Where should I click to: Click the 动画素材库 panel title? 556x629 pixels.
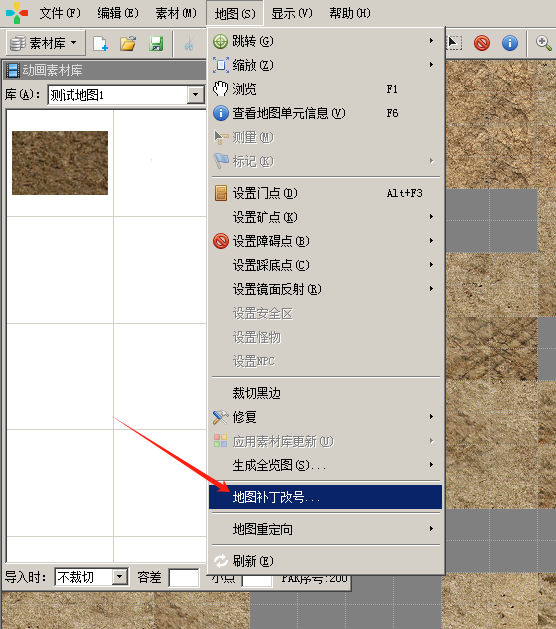coord(53,71)
